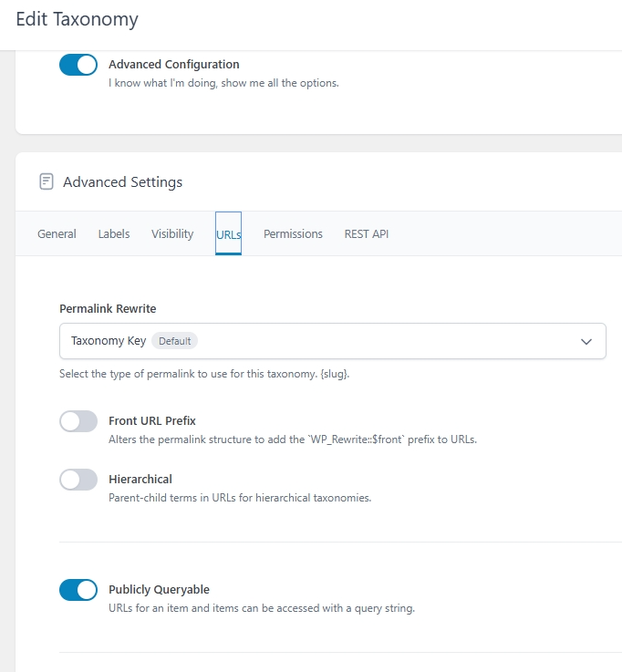The height and width of the screenshot is (672, 622).
Task: Select the URLs tab
Action: pos(228,234)
